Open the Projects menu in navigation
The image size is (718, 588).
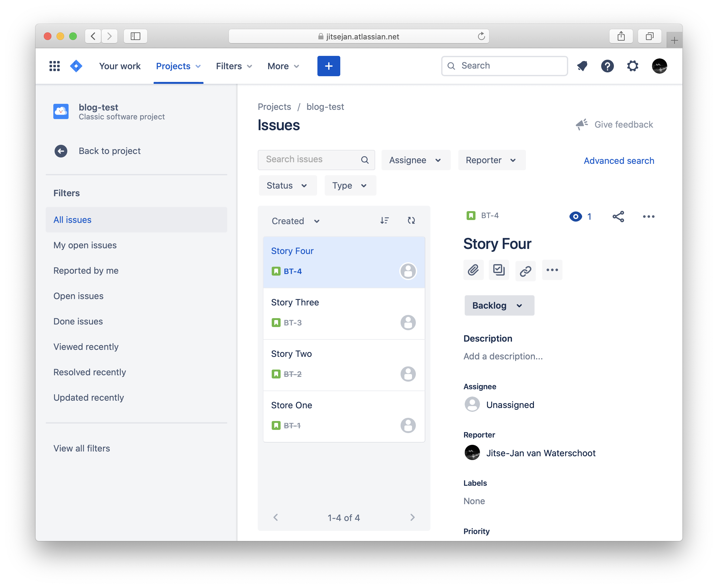click(178, 66)
